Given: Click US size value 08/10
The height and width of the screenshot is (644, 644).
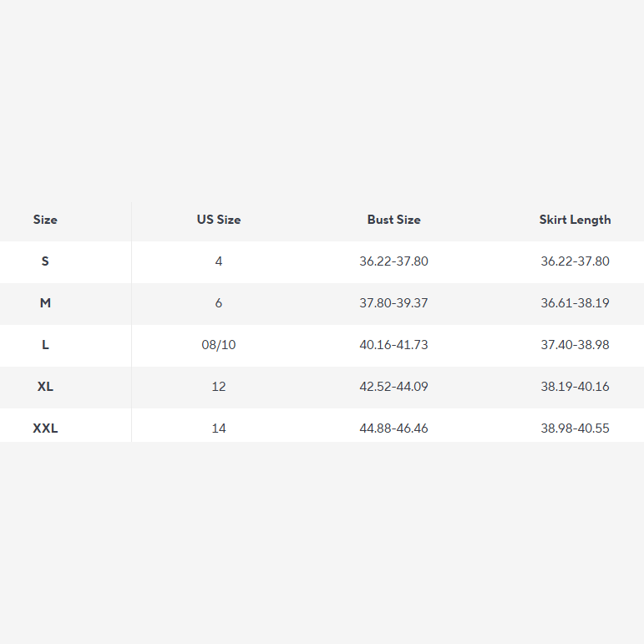Looking at the screenshot, I should point(219,345).
